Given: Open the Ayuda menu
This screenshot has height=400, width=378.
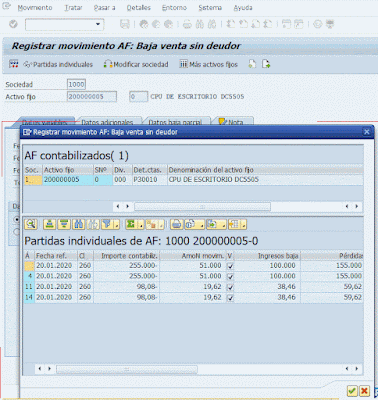Looking at the screenshot, I should tap(243, 8).
